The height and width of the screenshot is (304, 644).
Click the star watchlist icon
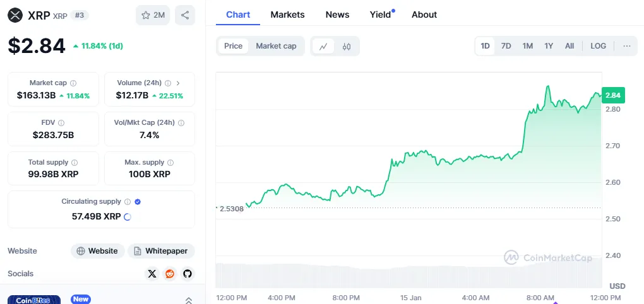click(146, 15)
